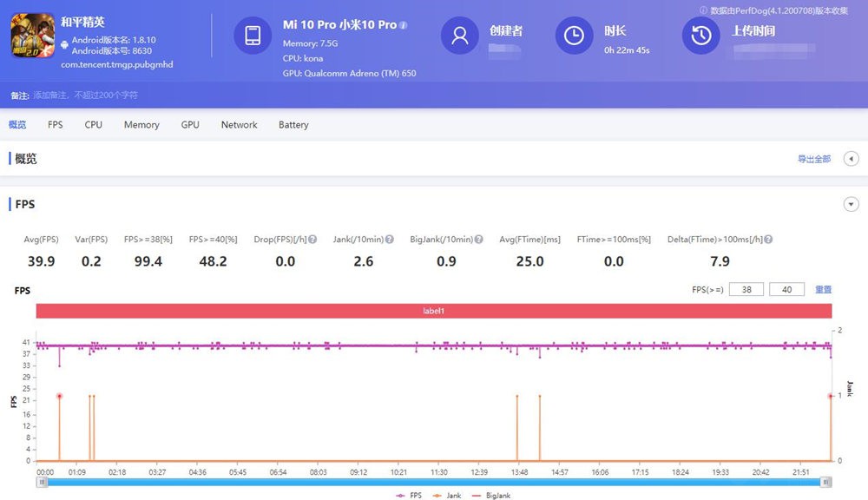The width and height of the screenshot is (868, 500).
Task: Click 导出全部 export all link
Action: click(x=814, y=159)
